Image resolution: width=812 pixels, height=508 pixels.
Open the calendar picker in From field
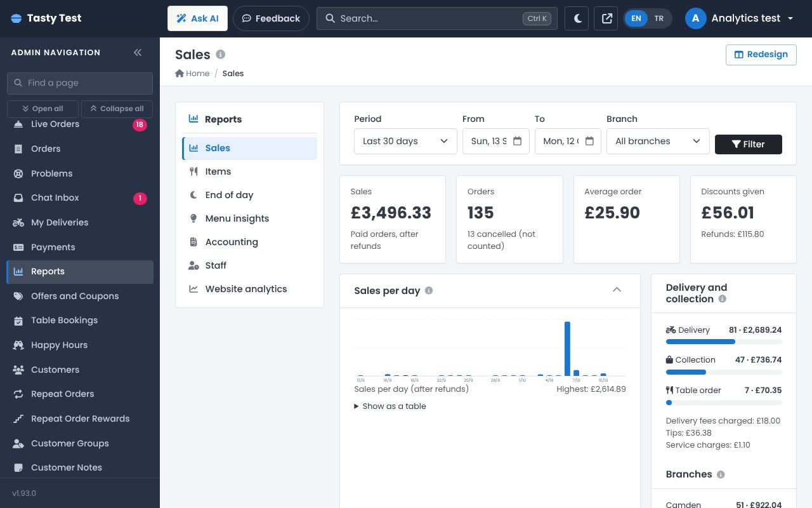point(517,141)
